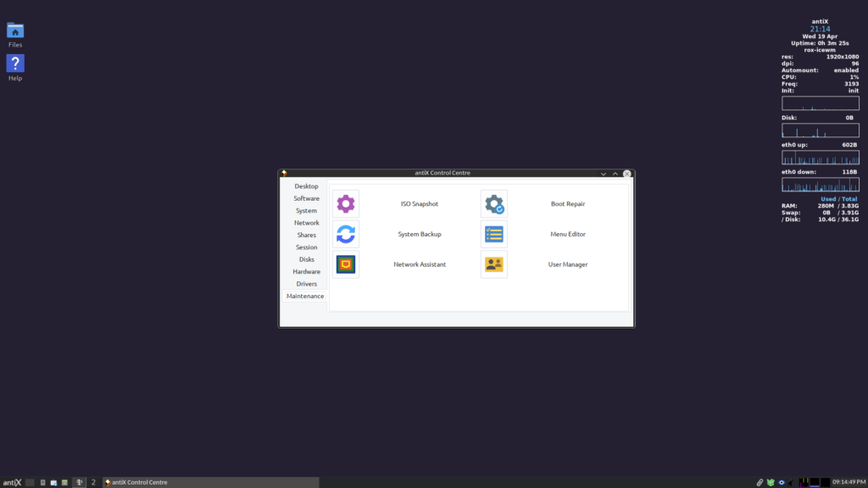
Task: Click the green package tray icon
Action: [x=770, y=481]
